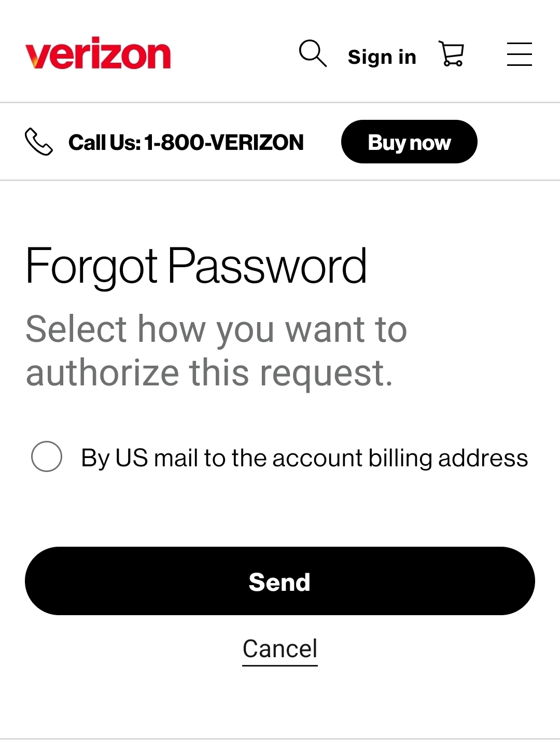Image resolution: width=560 pixels, height=749 pixels.
Task: Click the Verizon logo
Action: [x=98, y=53]
